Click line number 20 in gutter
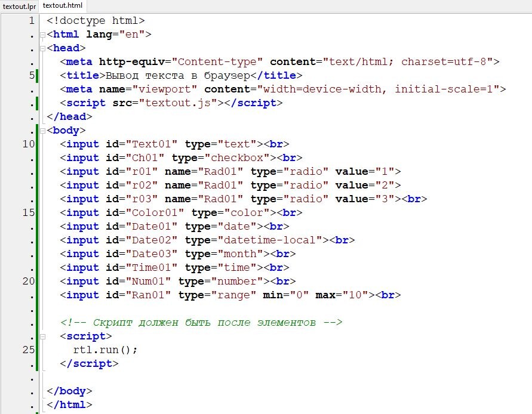The height and width of the screenshot is (414, 532). pos(29,281)
